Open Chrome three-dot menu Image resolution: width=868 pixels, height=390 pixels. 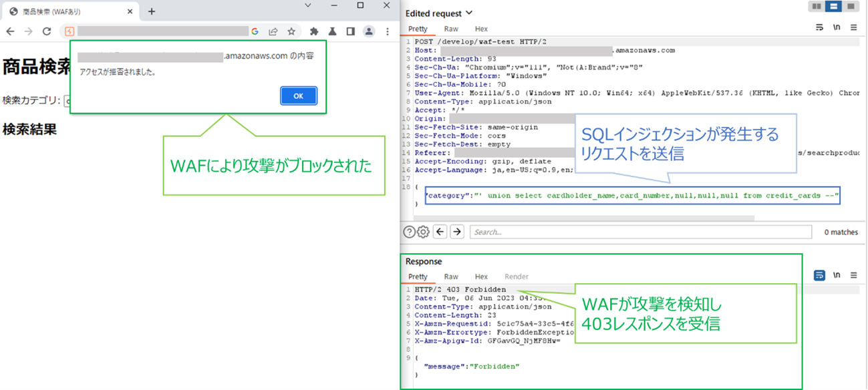click(388, 31)
